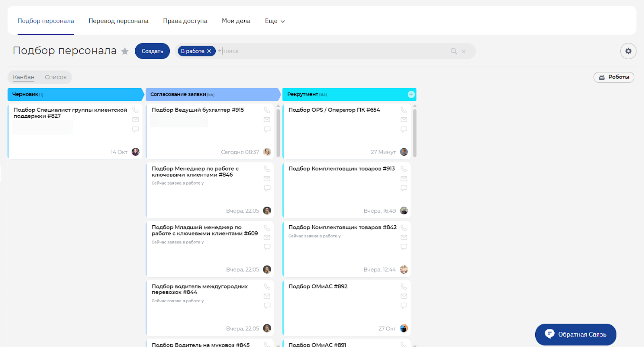Open the comment icon on card #654
Image resolution: width=644 pixels, height=347 pixels.
coord(404,129)
